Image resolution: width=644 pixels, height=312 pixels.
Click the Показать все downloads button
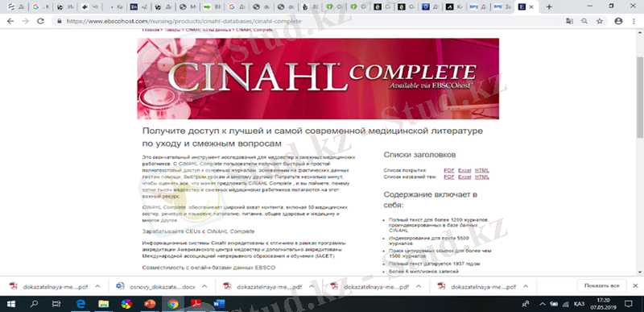point(601,285)
